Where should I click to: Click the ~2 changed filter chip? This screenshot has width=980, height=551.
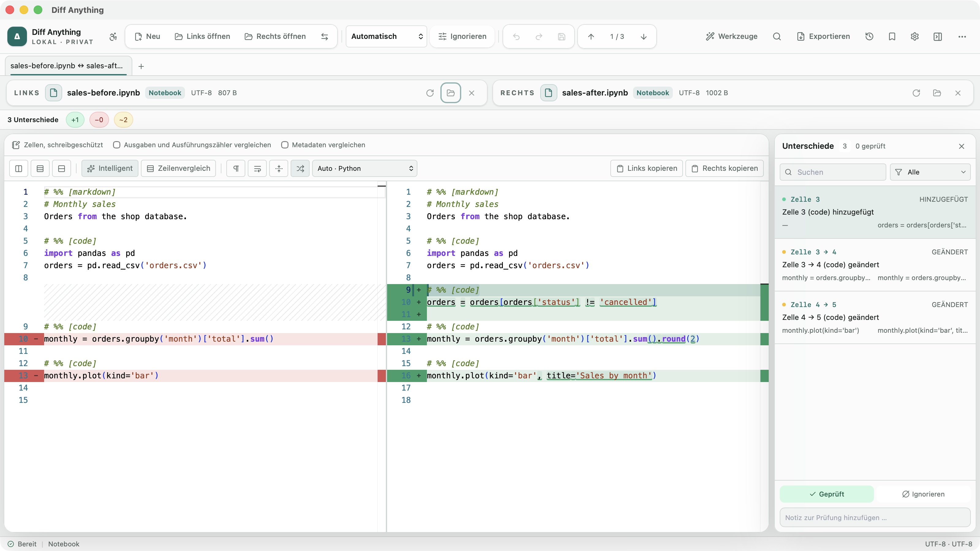(x=123, y=120)
